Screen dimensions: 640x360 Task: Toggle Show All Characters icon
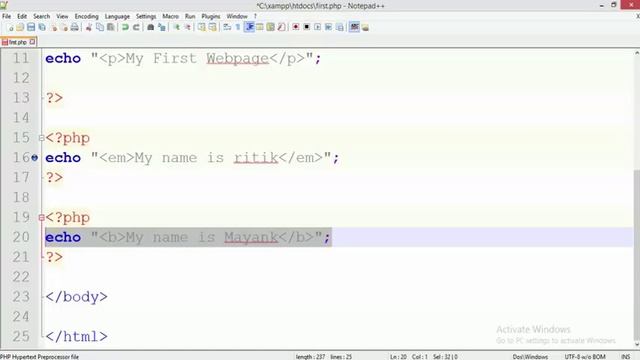click(238, 27)
